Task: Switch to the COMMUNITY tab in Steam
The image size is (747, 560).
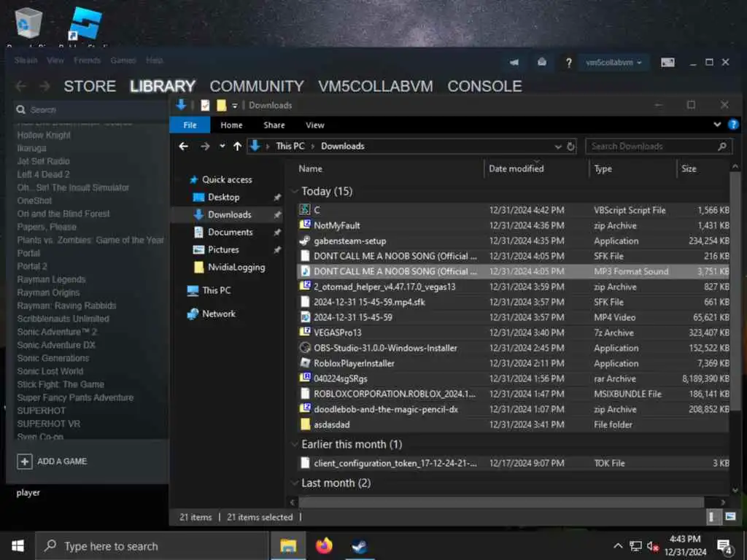Action: pyautogui.click(x=257, y=86)
